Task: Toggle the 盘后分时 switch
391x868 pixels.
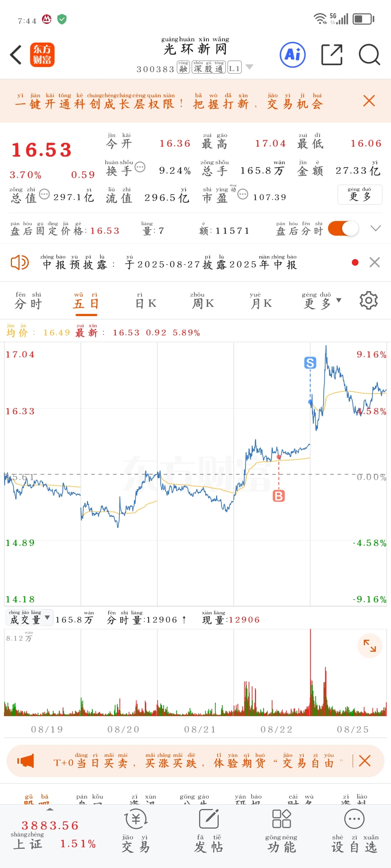Action: click(x=343, y=229)
